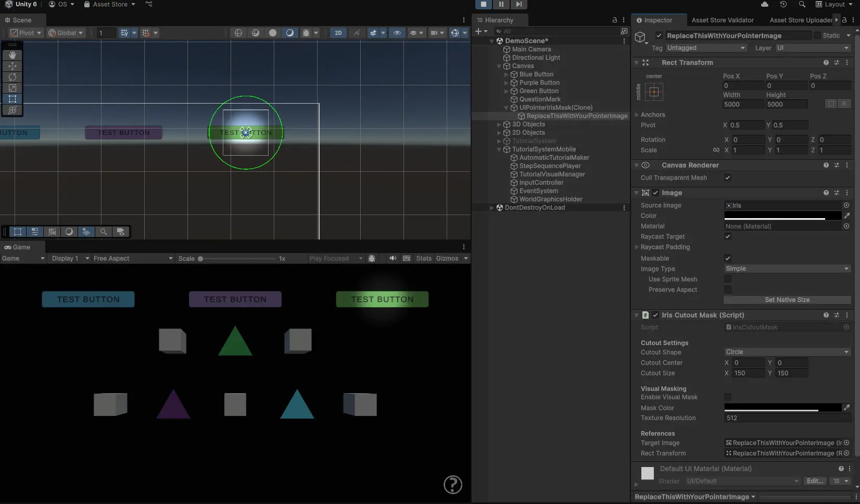Expand the Blue Button hierarchy item

click(x=506, y=74)
